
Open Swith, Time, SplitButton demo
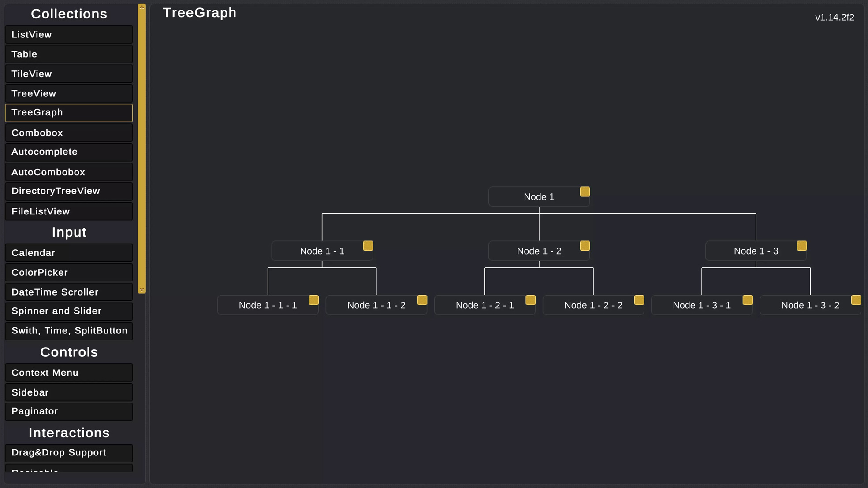pos(69,331)
